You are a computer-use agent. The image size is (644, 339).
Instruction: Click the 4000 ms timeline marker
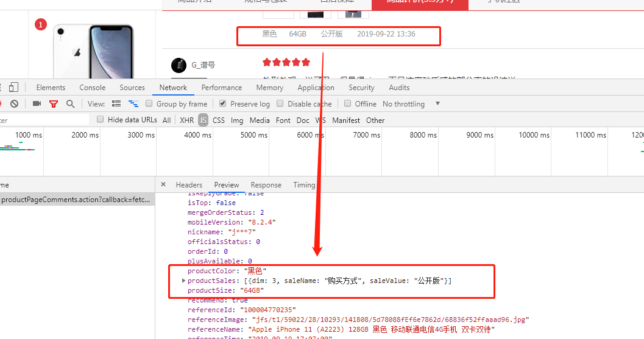(197, 135)
